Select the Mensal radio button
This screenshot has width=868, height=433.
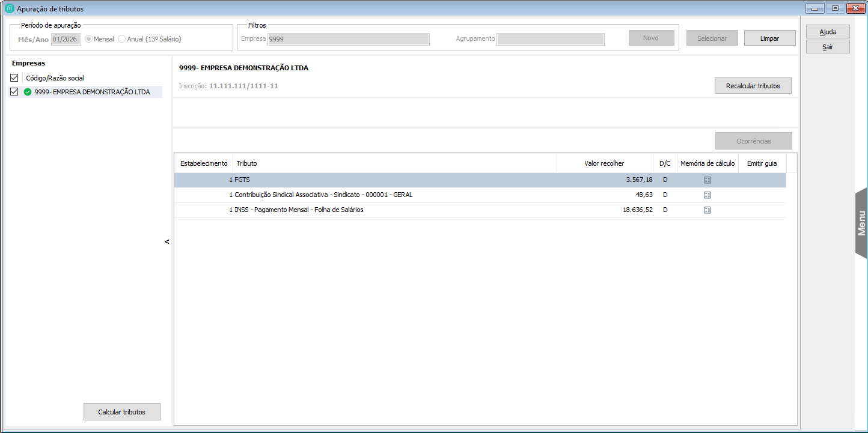click(x=89, y=39)
